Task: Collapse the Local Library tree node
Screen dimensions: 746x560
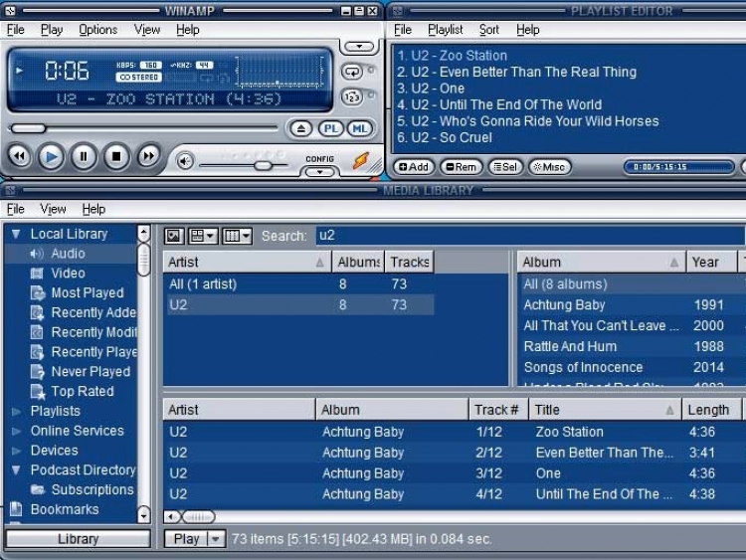Action: click(16, 234)
